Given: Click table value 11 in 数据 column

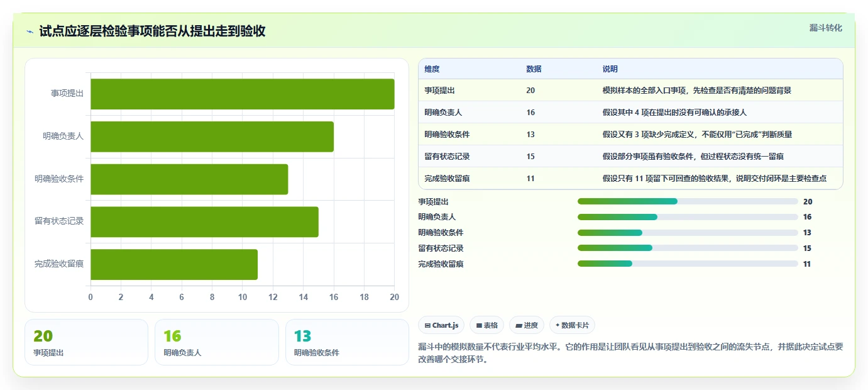Looking at the screenshot, I should [530, 179].
